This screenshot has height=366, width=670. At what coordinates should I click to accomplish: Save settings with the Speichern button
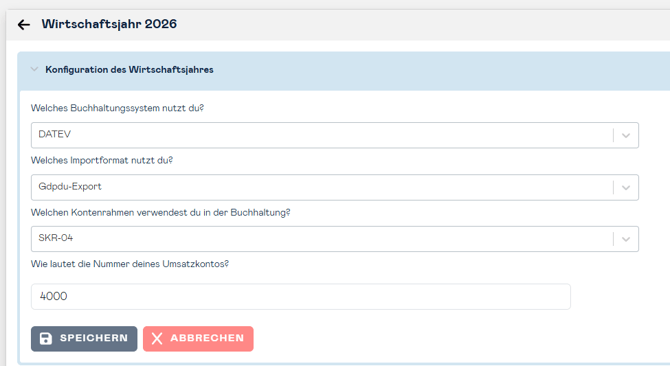[x=84, y=339]
